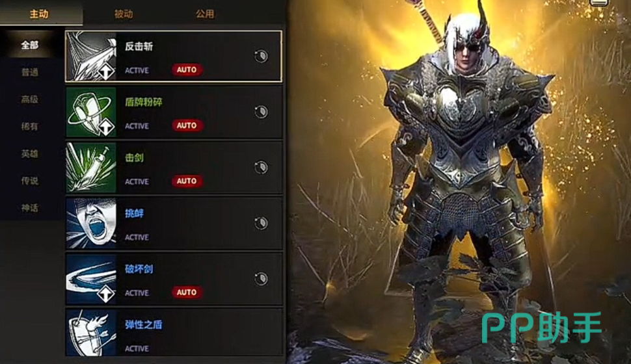This screenshot has width=631, height=364.
Task: Choose the 击剑 sword skill icon
Action: (x=91, y=167)
